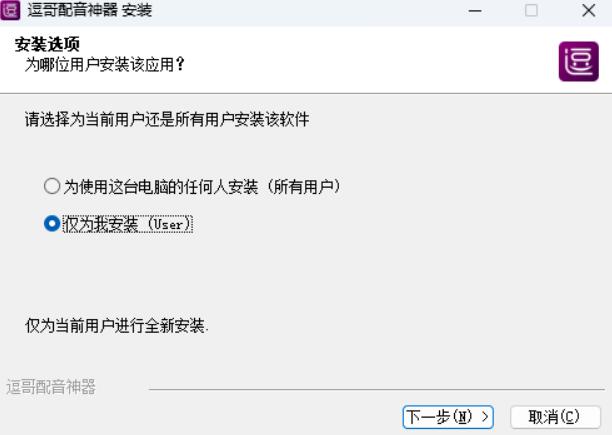
Task: Click the small purple app icon in title bar
Action: click(x=10, y=10)
